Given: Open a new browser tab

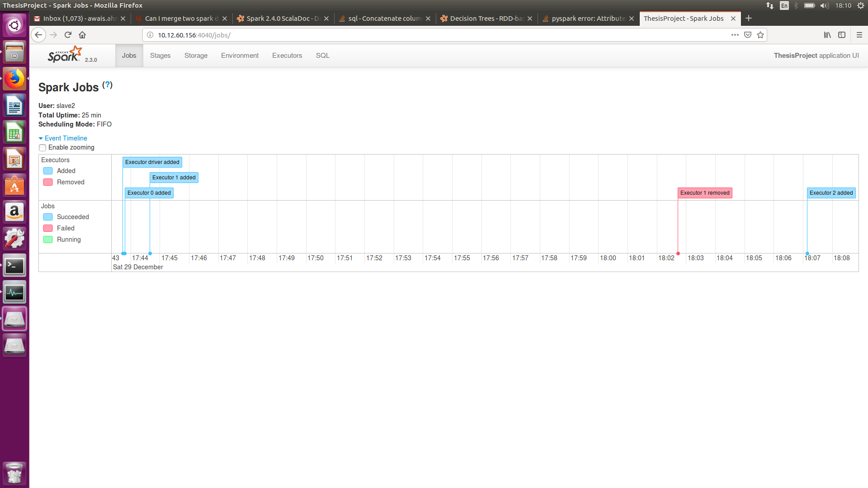Looking at the screenshot, I should click(749, 18).
